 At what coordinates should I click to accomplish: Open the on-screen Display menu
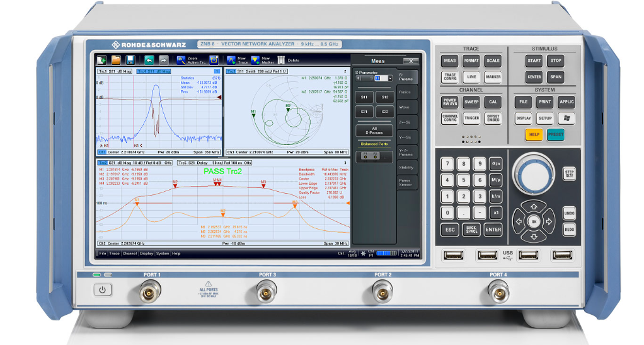coord(146,254)
